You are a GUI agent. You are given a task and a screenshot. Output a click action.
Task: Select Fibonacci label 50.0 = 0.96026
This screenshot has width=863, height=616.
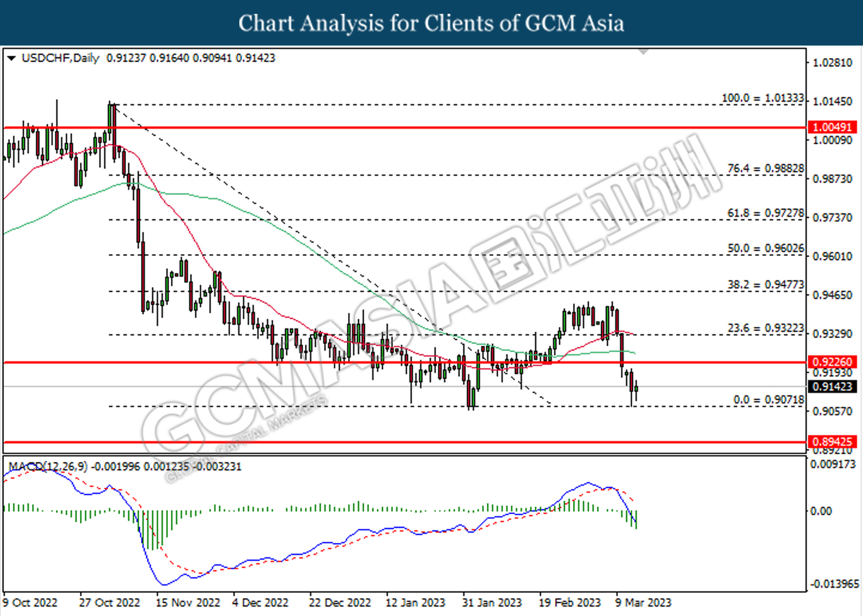tap(766, 248)
